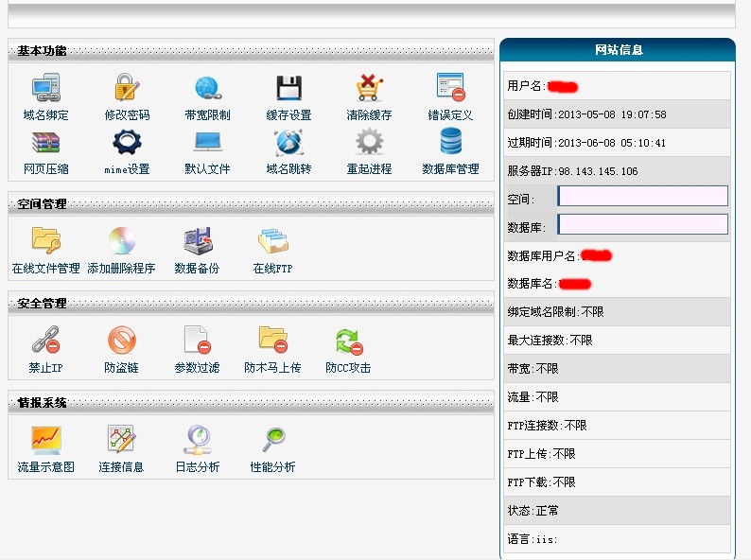Click the 修改密码 change password icon
The image size is (751, 560).
pyautogui.click(x=127, y=88)
